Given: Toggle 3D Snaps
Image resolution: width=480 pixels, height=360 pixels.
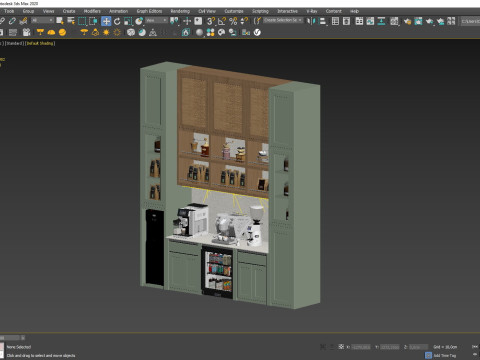Looking at the screenshot, I should pos(211,21).
